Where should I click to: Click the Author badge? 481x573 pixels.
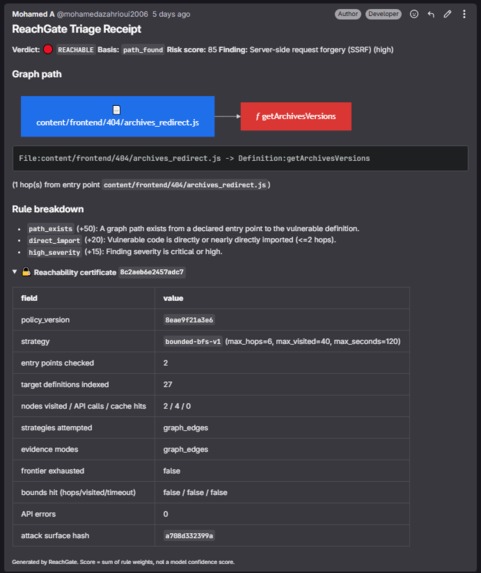348,14
